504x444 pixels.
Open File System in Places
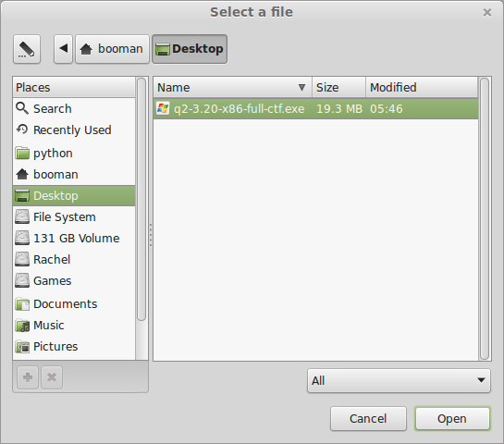74,217
